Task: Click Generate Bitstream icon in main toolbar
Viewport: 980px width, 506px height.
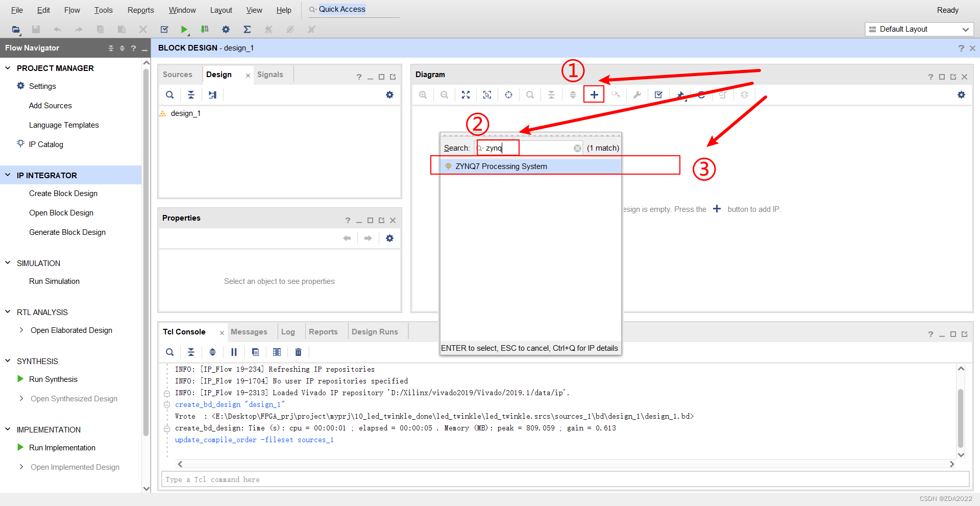Action: coord(205,30)
